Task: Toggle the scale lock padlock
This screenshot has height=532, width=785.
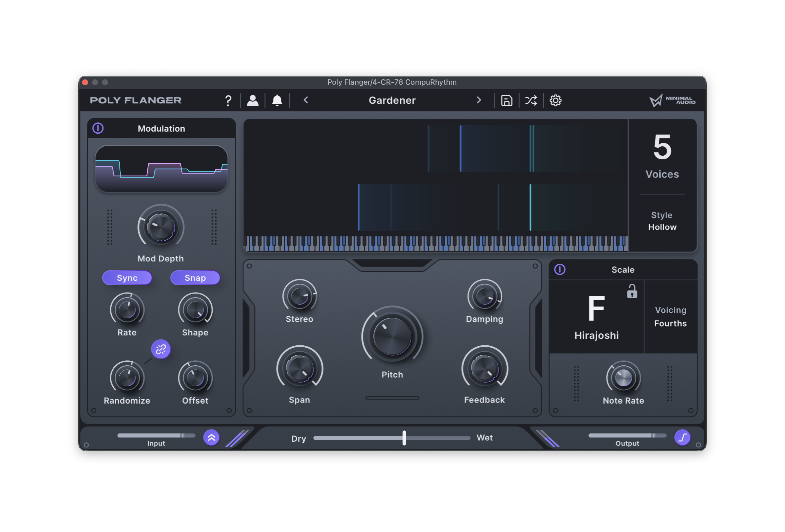Action: pos(632,291)
